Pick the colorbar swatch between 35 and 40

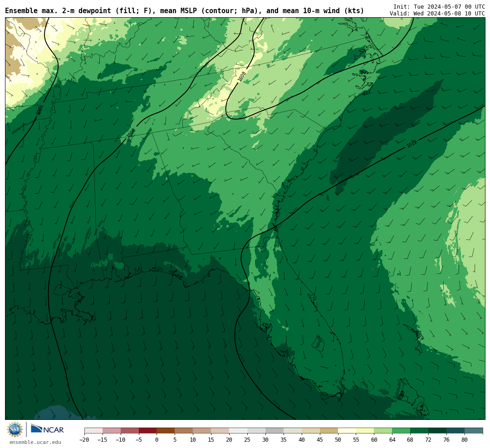(x=293, y=430)
